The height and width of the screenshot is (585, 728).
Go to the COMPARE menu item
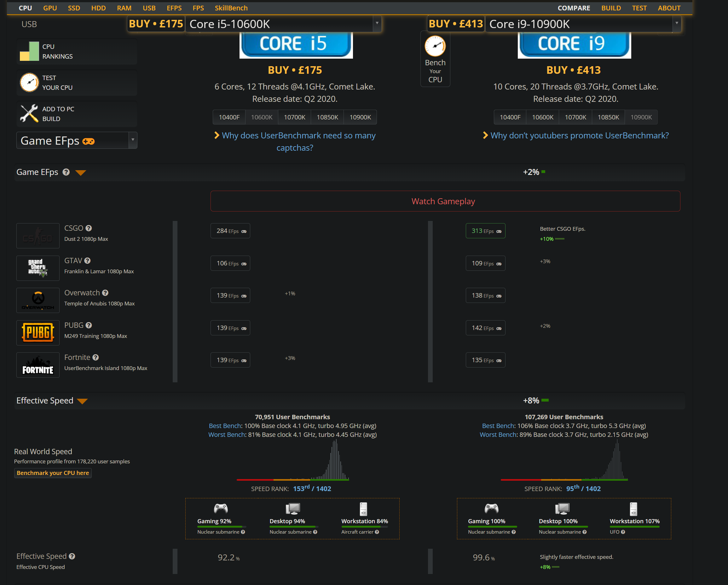pos(574,8)
